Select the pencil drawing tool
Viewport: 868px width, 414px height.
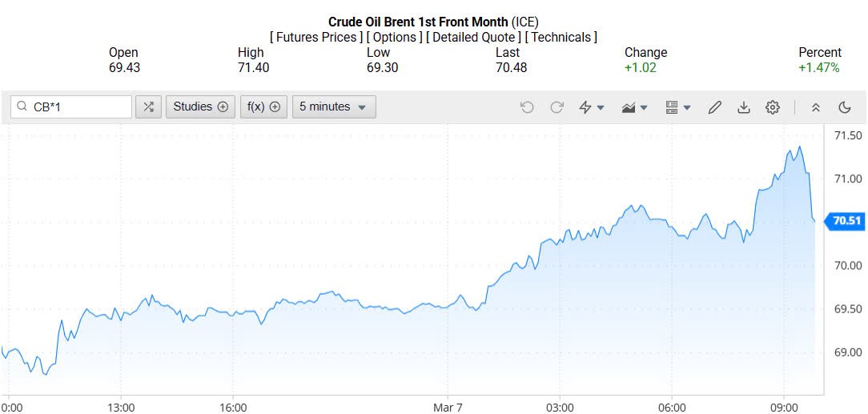pyautogui.click(x=715, y=107)
